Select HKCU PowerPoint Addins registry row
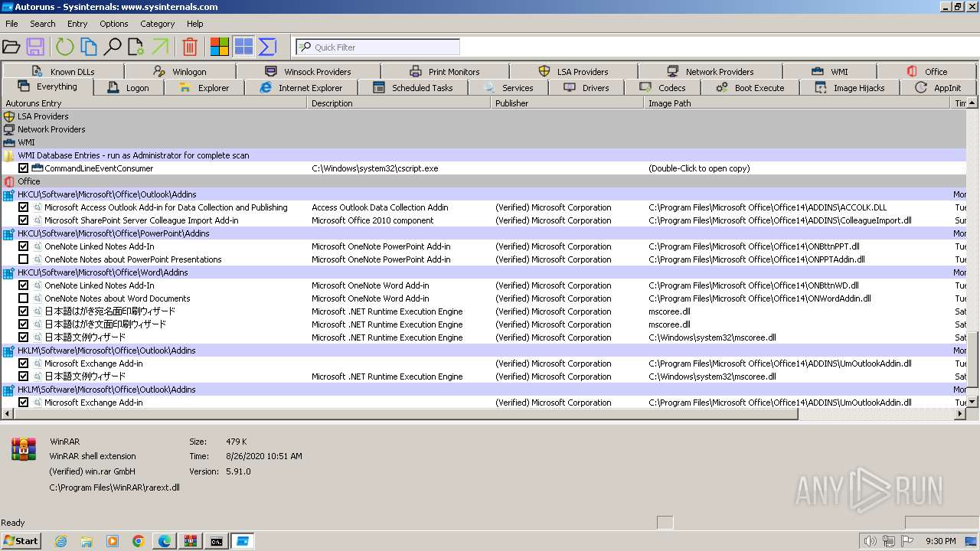The width and height of the screenshot is (980, 551). tap(484, 233)
